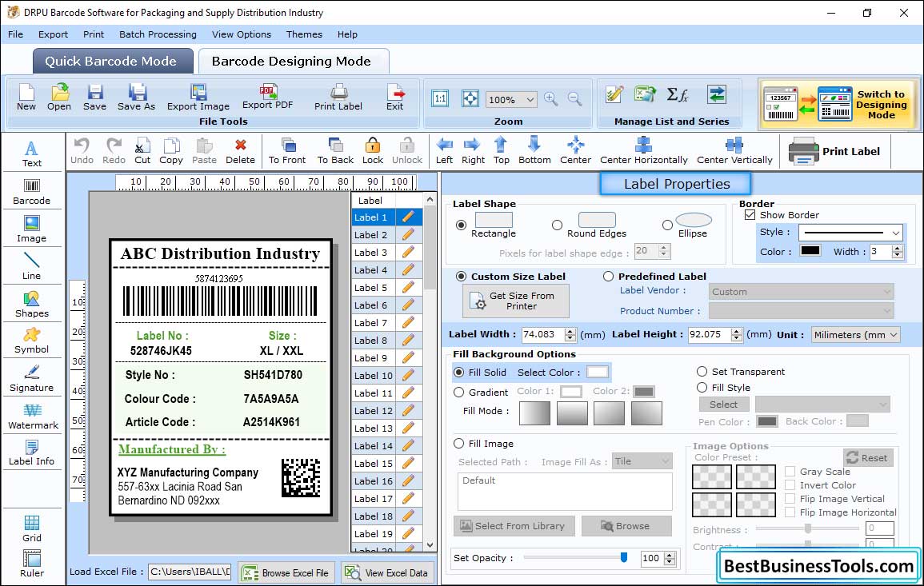The width and height of the screenshot is (924, 586).
Task: Click Browse Excel File button
Action: click(x=286, y=572)
